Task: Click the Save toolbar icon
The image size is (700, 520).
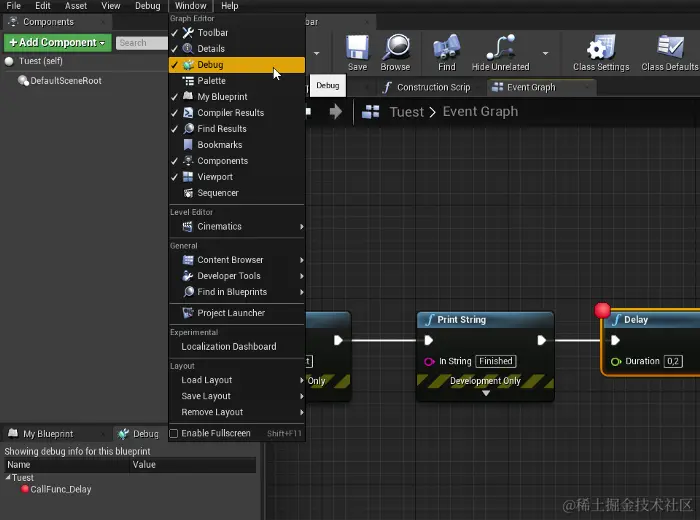Action: [357, 47]
